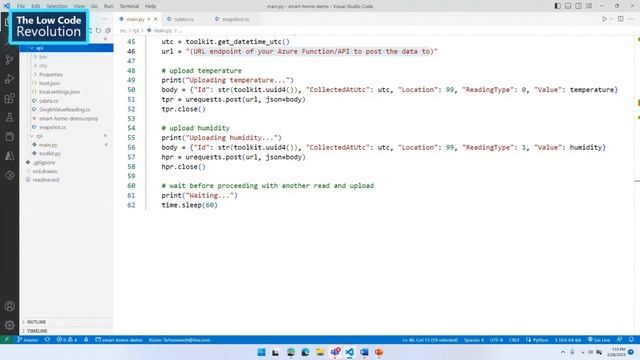Open the Extensions view

9,98
